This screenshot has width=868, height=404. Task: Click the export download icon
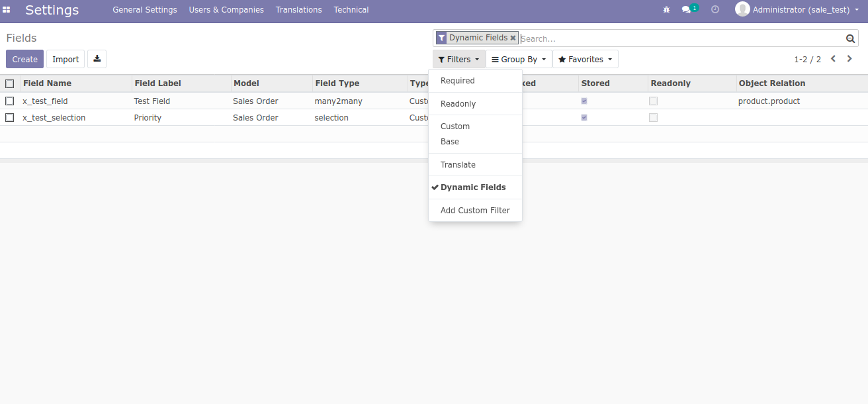97,59
